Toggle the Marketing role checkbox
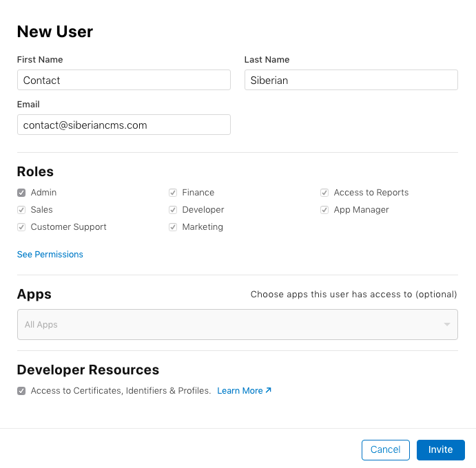Screen dimensions: 476x468 (x=173, y=227)
